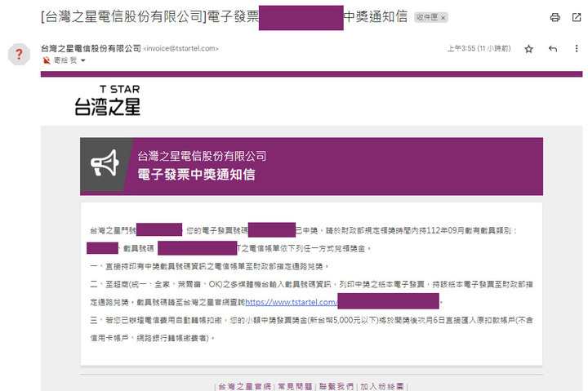Viewport: 588px width, 391px height.
Task: Reply to the email with the arrow icon
Action: pyautogui.click(x=553, y=49)
